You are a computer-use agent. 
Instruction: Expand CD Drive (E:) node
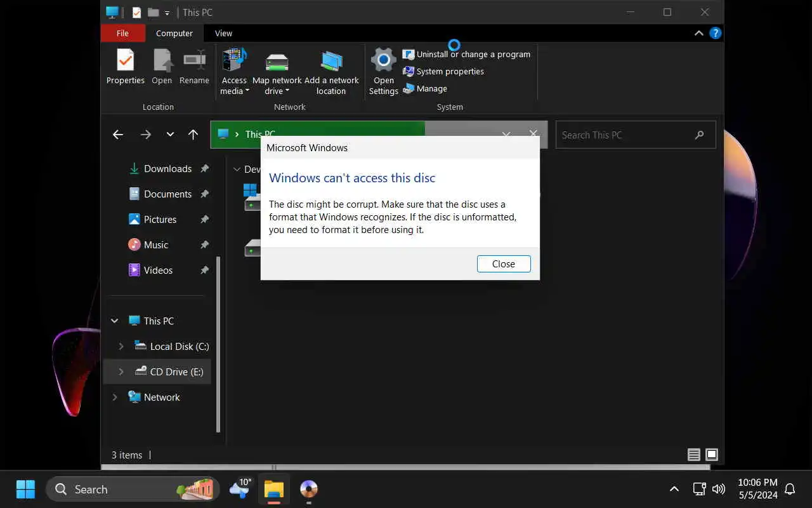tap(121, 371)
